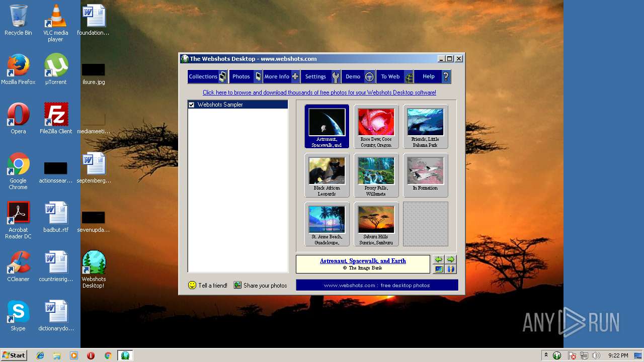The height and width of the screenshot is (362, 644).
Task: Select the Astronaut, Spacewalk thumbnail
Action: coord(327,126)
